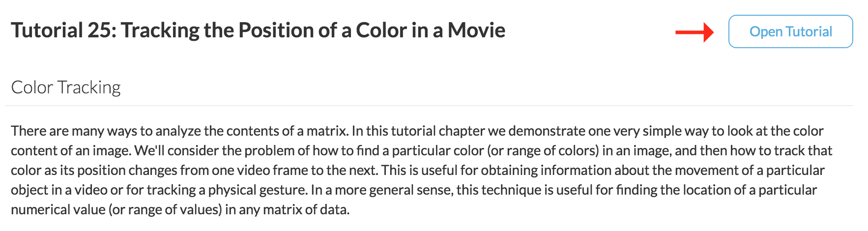Click the word "Movie" in the title
Image resolution: width=868 pixels, height=231 pixels.
coord(476,30)
